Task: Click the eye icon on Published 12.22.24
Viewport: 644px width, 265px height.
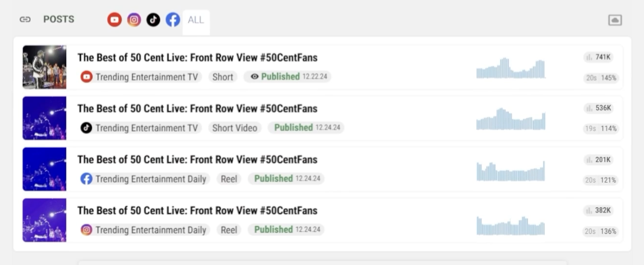Action: [x=255, y=77]
